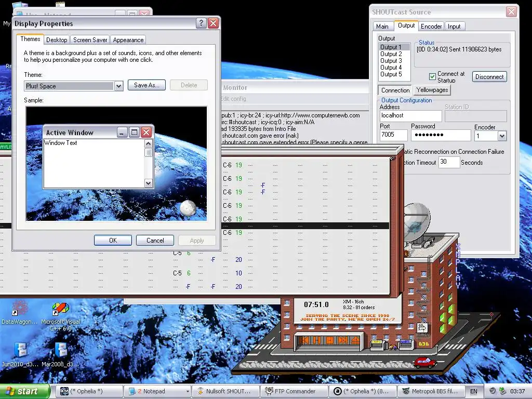Select Yellowpages sub-tab

point(432,89)
